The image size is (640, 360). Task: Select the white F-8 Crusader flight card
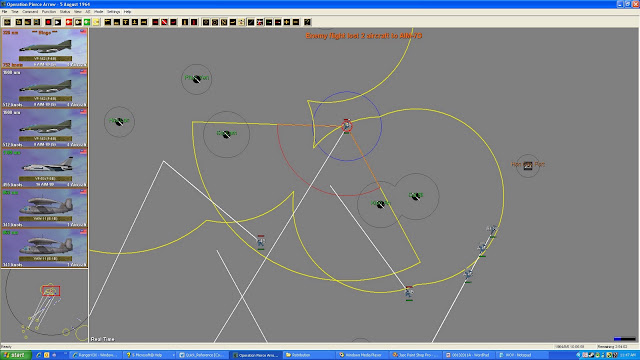click(x=44, y=168)
